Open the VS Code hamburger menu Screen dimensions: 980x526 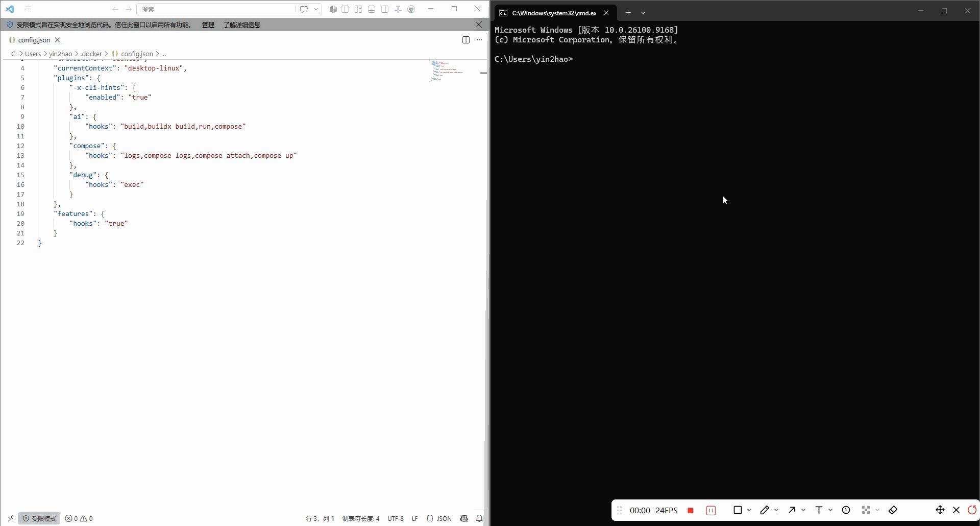[28, 9]
